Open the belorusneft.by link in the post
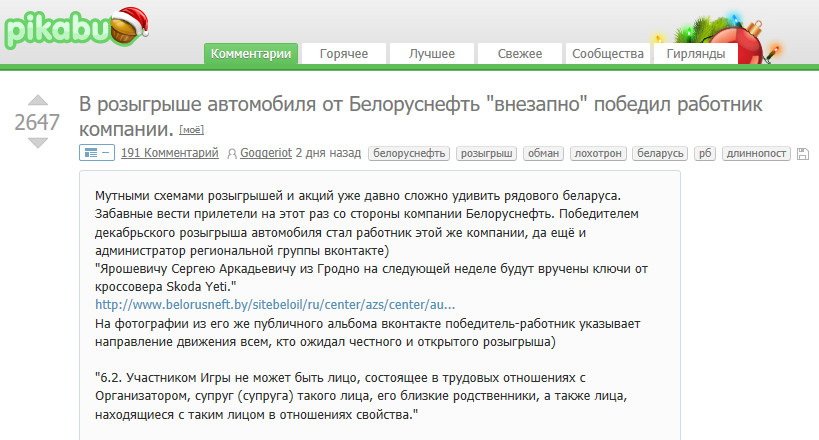 [x=275, y=305]
